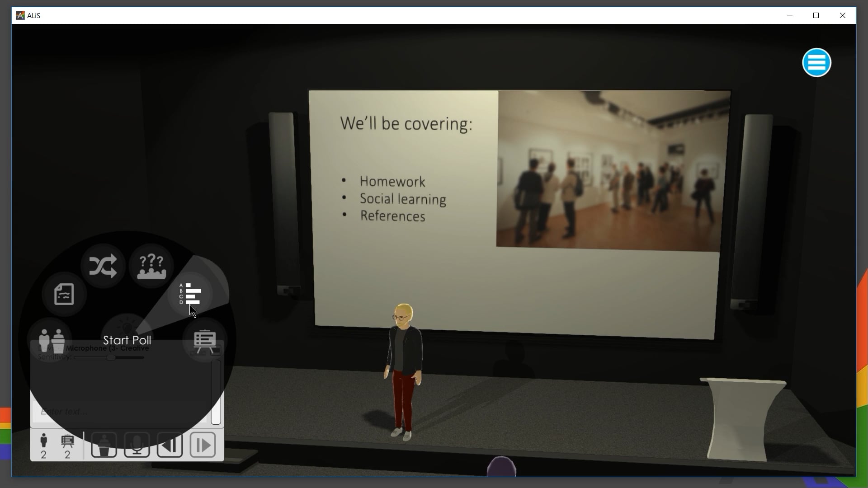Click the next slide button

(x=202, y=445)
